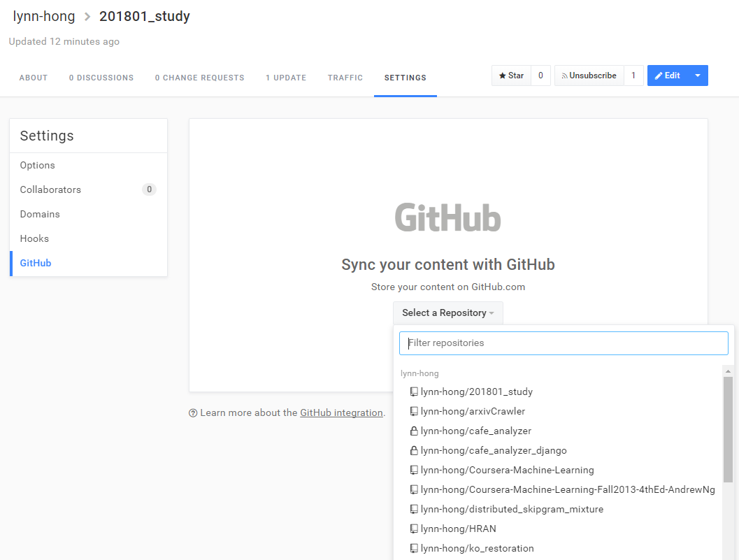
Task: Click the scrollbar up arrow
Action: 728,371
